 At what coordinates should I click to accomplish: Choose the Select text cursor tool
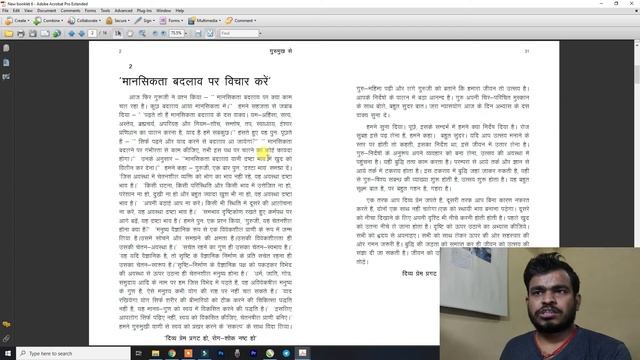point(118,33)
